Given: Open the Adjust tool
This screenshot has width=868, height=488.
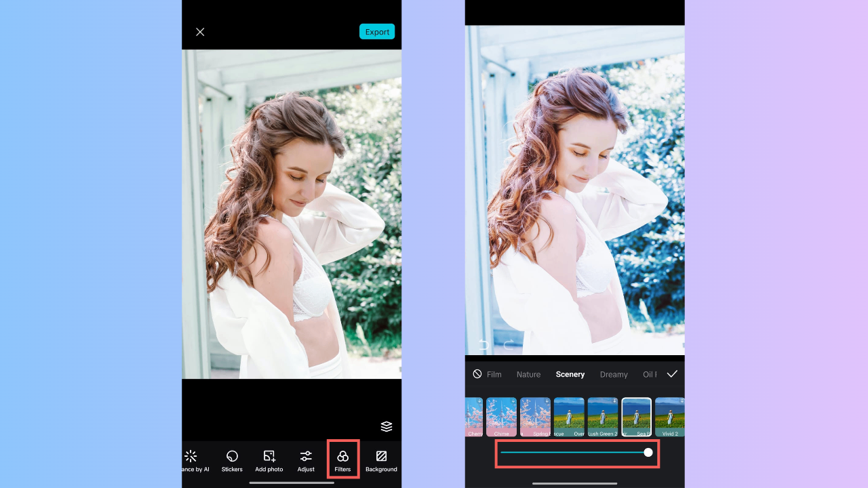Looking at the screenshot, I should tap(306, 460).
